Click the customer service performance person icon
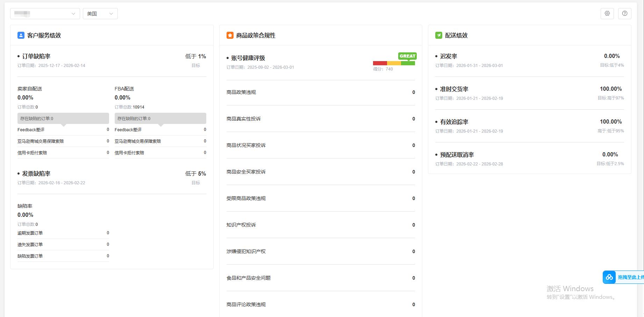This screenshot has width=644, height=317. click(x=21, y=35)
